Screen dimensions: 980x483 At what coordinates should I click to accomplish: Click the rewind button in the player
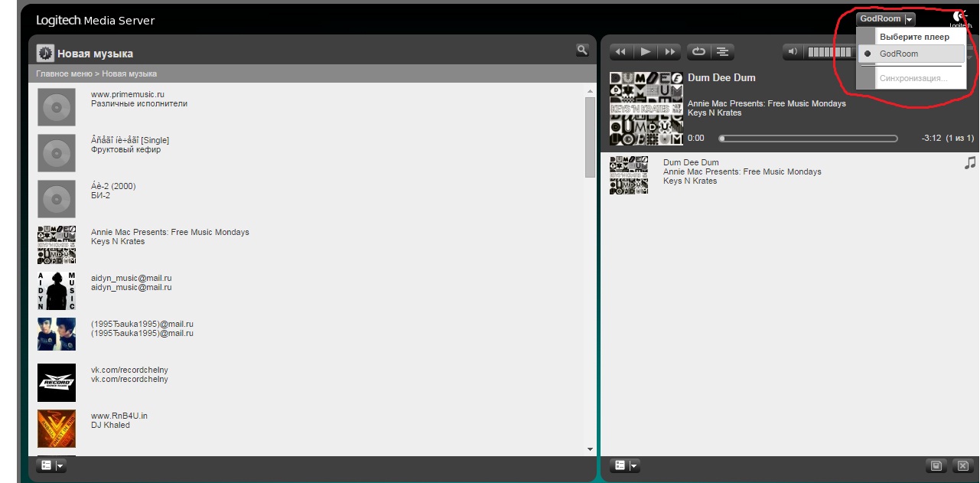click(x=620, y=52)
